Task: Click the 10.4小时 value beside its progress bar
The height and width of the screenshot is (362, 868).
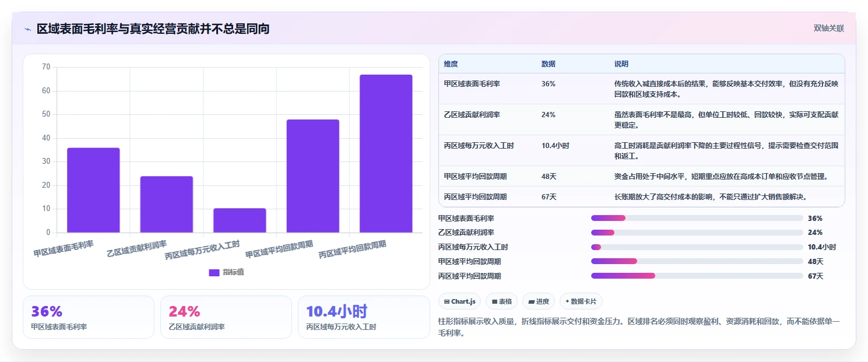Action: point(822,247)
